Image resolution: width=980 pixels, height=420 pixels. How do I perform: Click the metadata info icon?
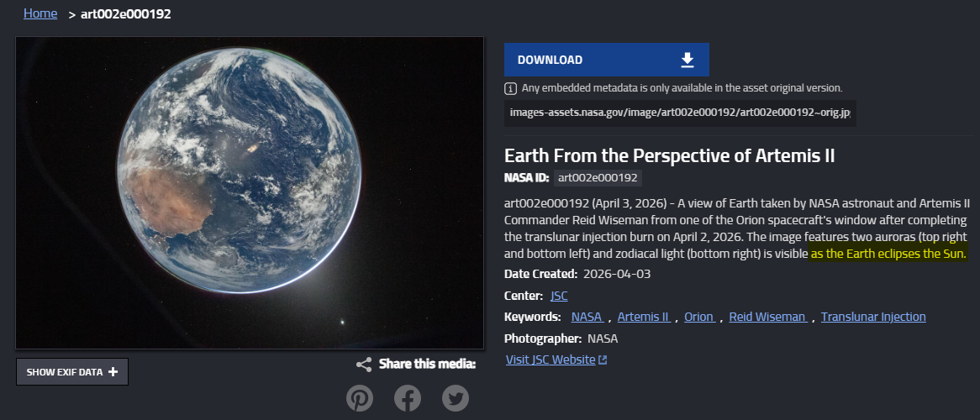tap(511, 89)
